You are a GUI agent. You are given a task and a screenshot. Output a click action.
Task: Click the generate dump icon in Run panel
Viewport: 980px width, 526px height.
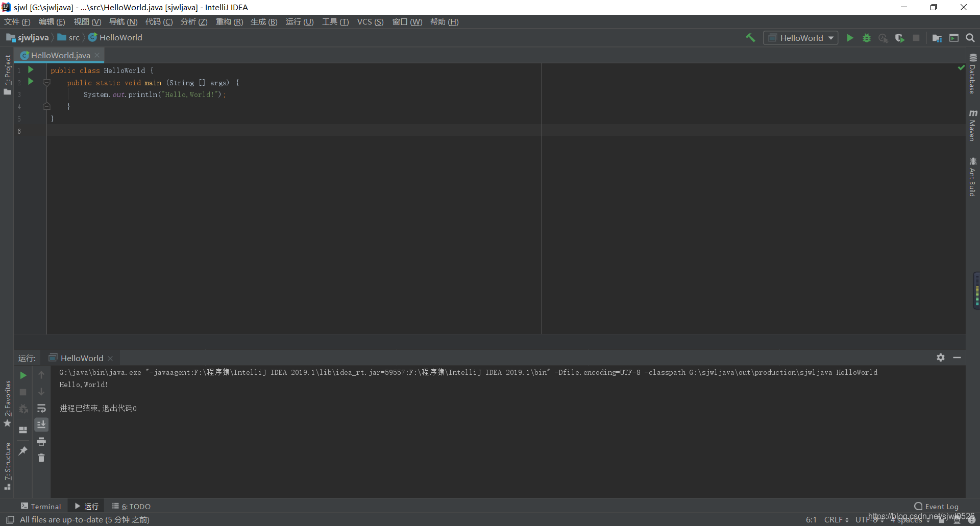coord(23,409)
